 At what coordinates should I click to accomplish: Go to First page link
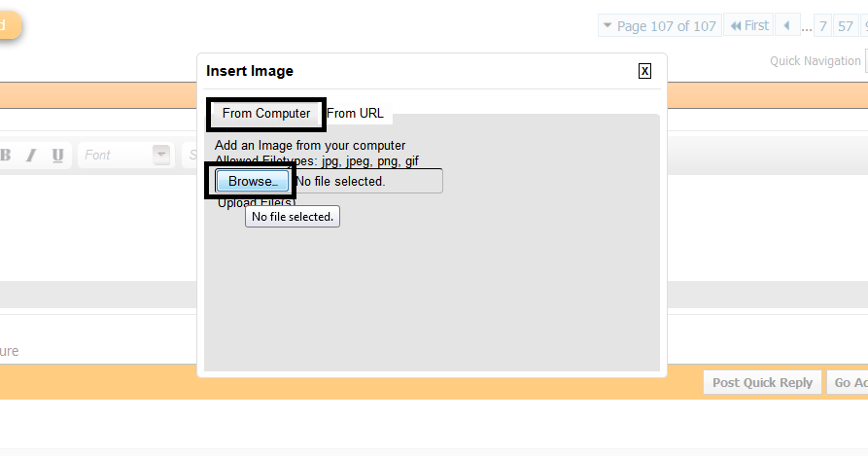748,25
